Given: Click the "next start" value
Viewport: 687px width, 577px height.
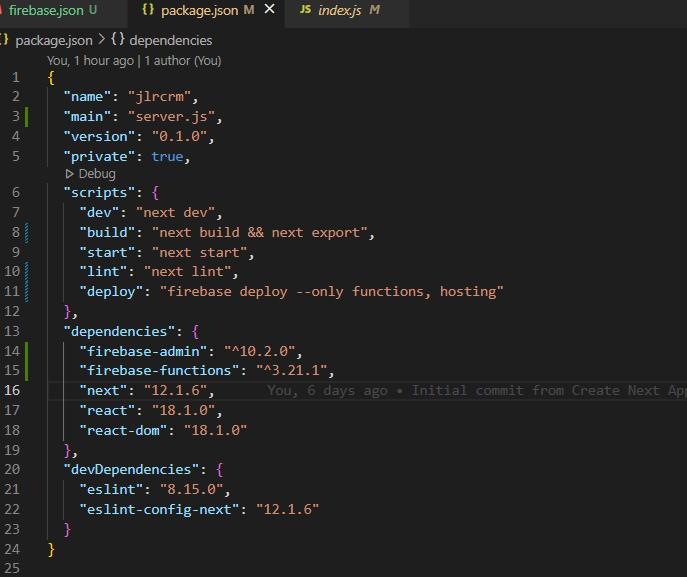Looking at the screenshot, I should click(199, 253).
